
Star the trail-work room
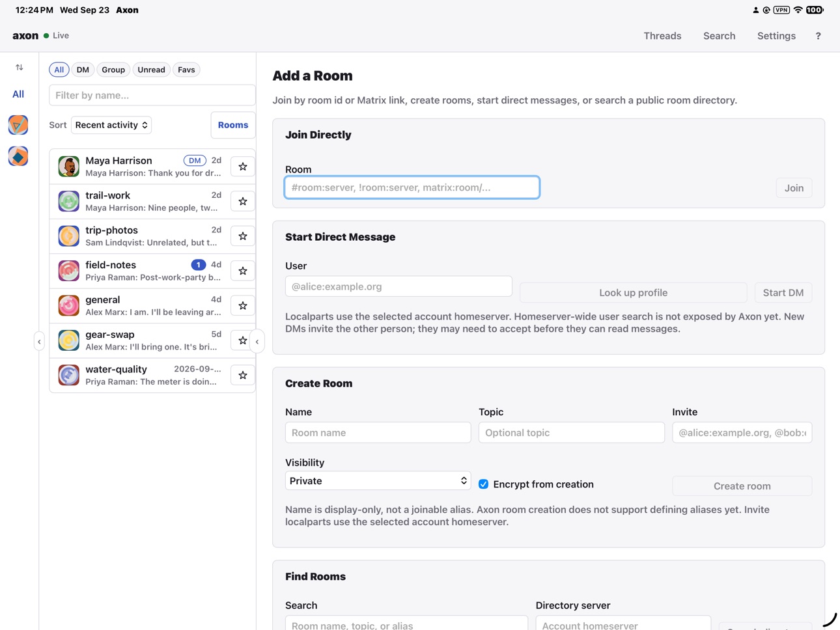click(x=243, y=201)
